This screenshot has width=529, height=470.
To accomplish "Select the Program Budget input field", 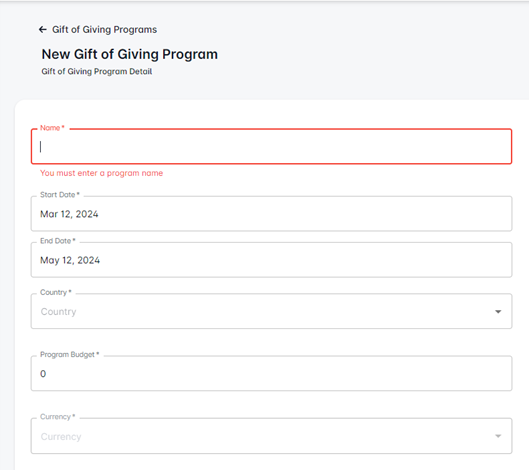I will click(x=271, y=374).
